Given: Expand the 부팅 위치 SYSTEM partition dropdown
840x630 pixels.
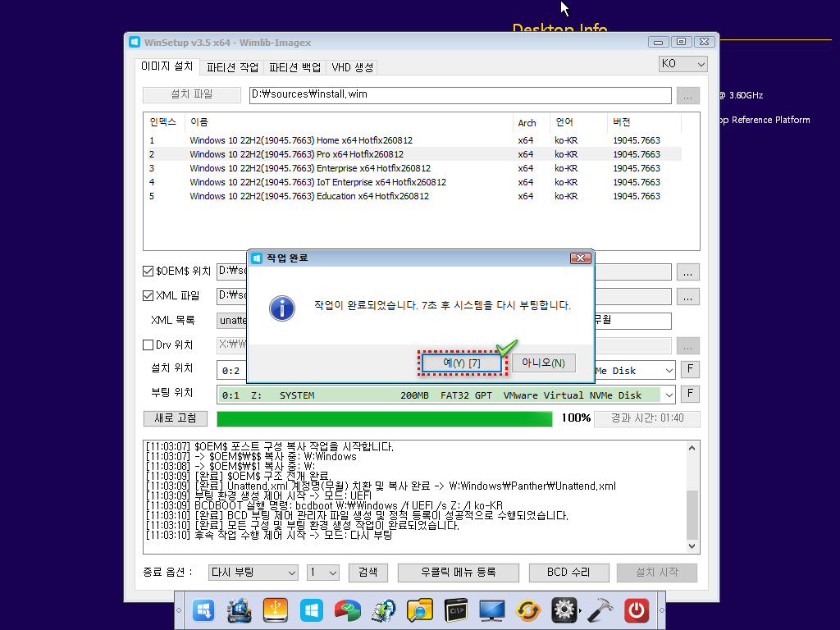Looking at the screenshot, I should 669,395.
